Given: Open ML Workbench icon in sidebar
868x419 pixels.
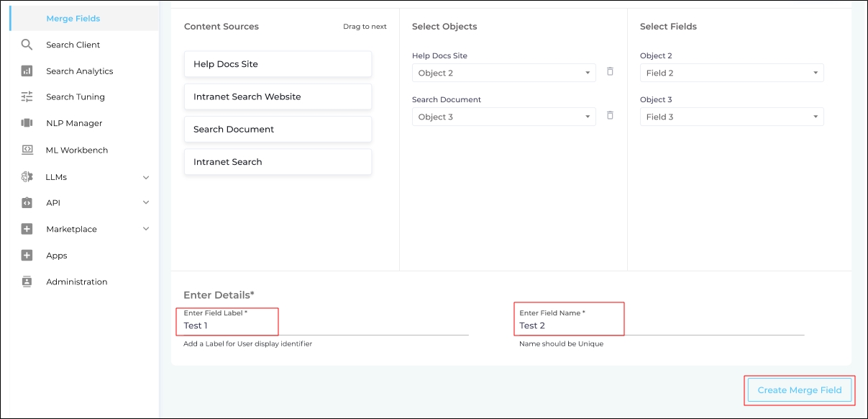Looking at the screenshot, I should click(27, 150).
